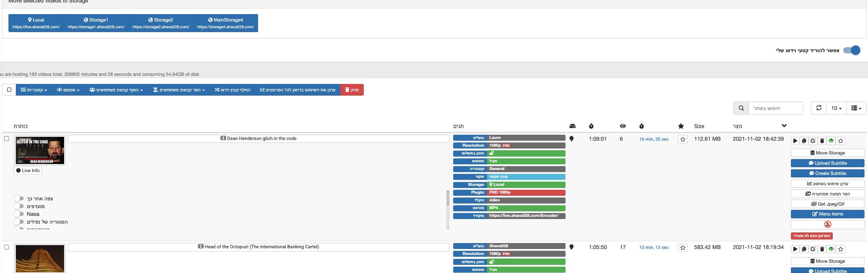
Task: Sort by second stopwatch watch-time column icon
Action: pos(642,126)
